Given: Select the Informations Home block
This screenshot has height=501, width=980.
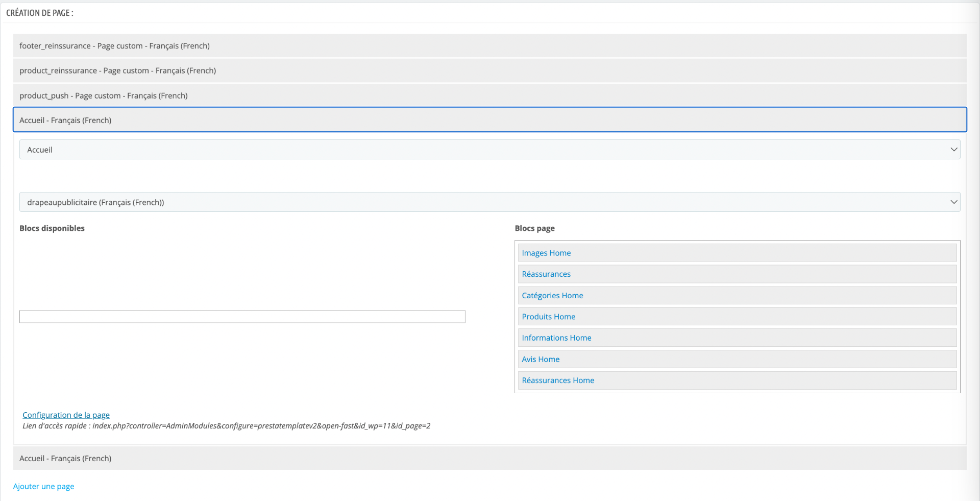Looking at the screenshot, I should pyautogui.click(x=738, y=338).
